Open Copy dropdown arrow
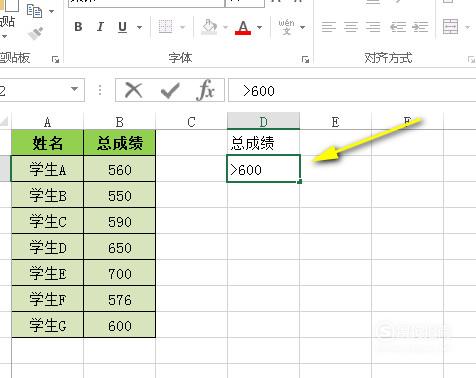 (51, 11)
